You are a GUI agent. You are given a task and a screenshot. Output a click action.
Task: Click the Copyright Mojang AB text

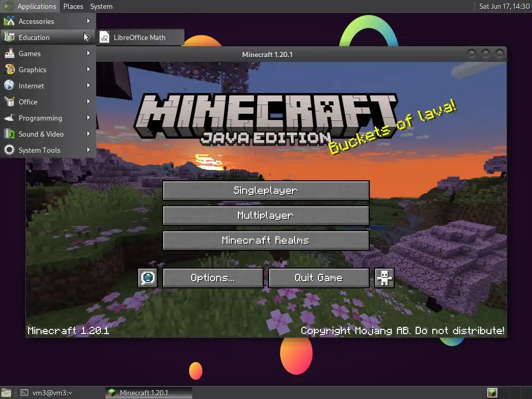tap(403, 330)
